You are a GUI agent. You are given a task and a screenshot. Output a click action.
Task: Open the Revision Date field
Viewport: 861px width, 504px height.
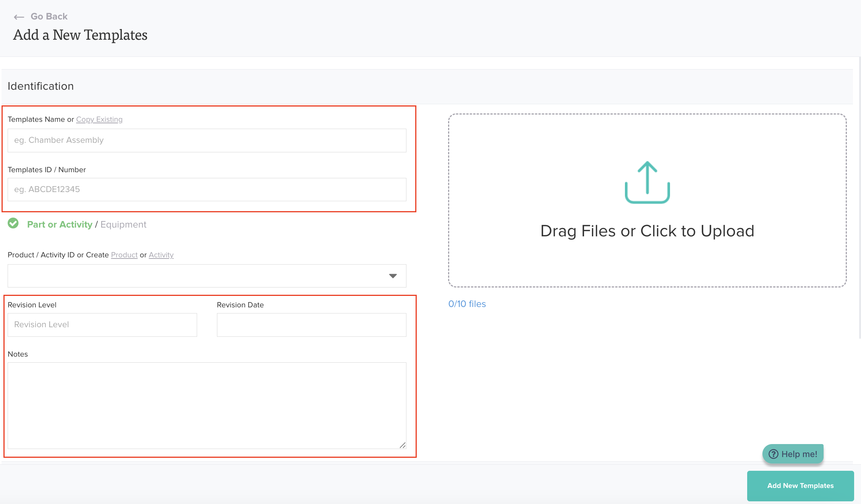pyautogui.click(x=311, y=325)
